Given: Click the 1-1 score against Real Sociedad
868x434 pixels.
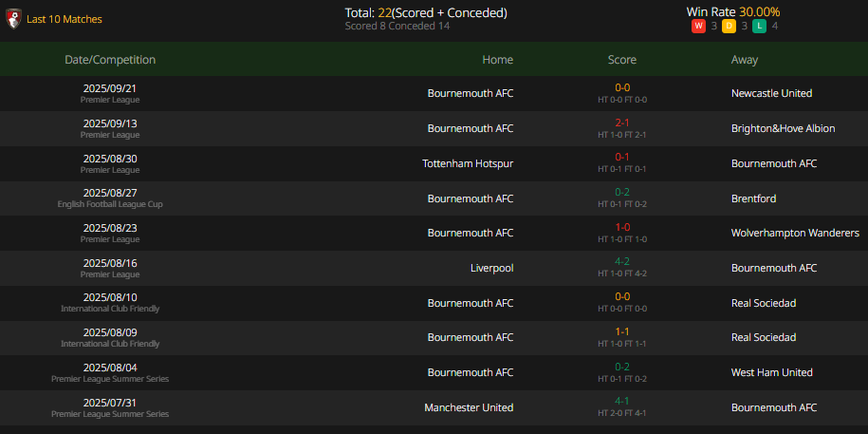Looking at the screenshot, I should click(622, 331).
